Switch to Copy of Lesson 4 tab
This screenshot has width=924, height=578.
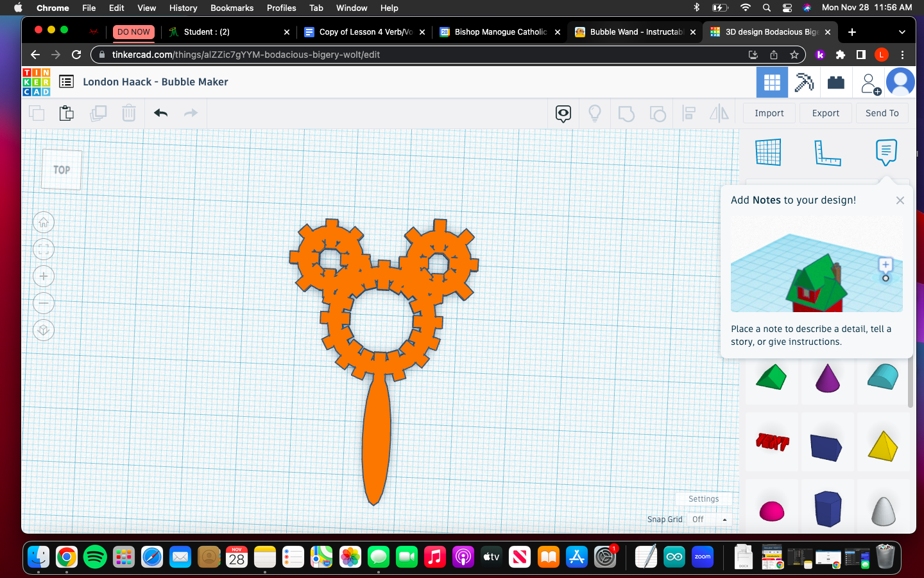pyautogui.click(x=364, y=32)
